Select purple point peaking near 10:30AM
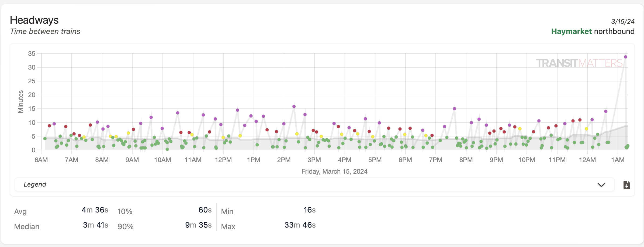The image size is (644, 247). [178, 113]
